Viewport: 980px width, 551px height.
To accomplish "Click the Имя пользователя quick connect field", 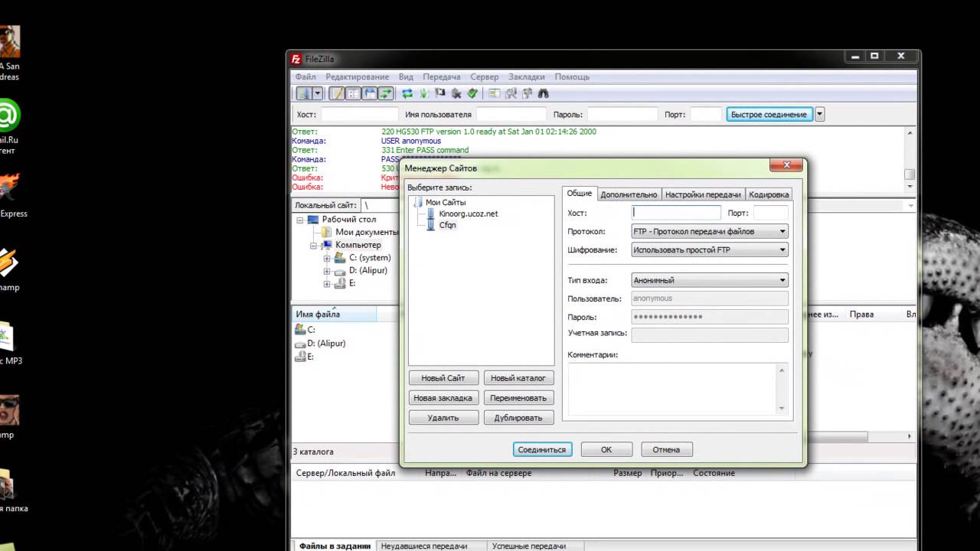I will [511, 114].
